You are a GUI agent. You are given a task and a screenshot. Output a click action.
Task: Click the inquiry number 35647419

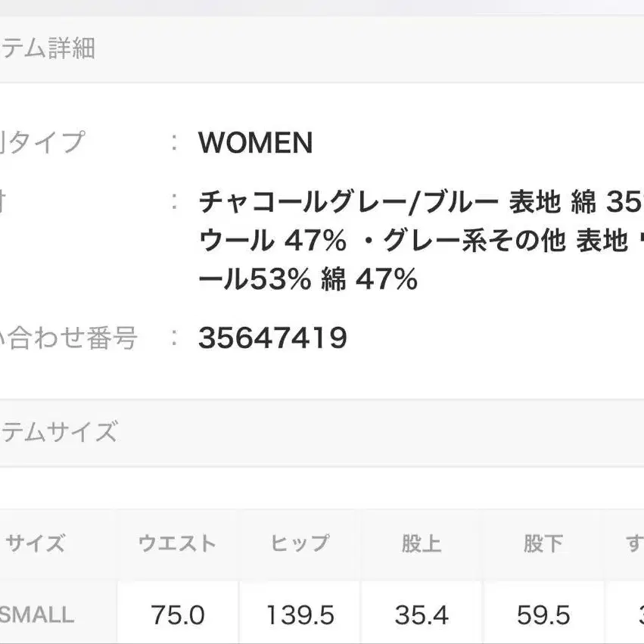(272, 338)
